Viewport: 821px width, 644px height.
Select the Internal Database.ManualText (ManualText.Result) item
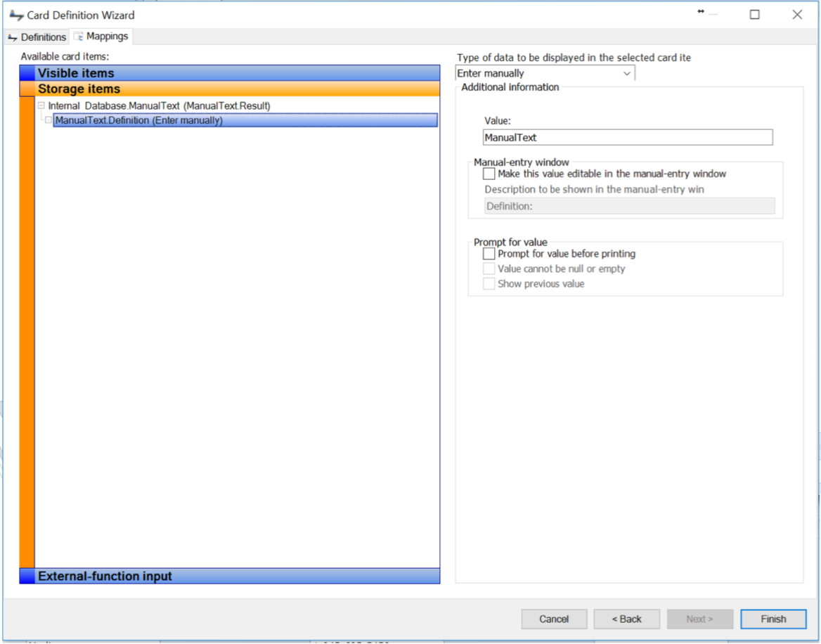coord(159,105)
